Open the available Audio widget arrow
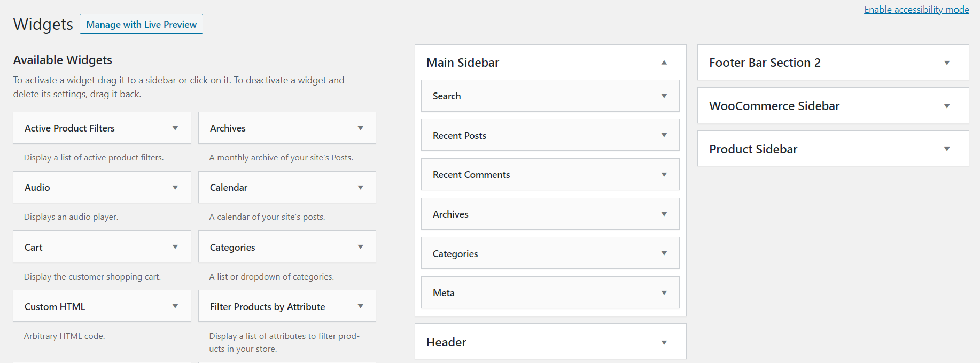The image size is (980, 363). point(175,188)
